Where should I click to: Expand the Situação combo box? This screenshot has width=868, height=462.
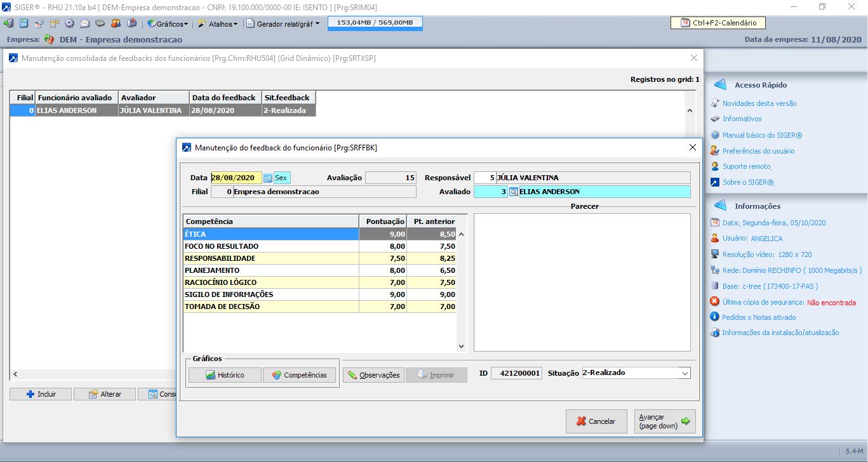click(684, 373)
